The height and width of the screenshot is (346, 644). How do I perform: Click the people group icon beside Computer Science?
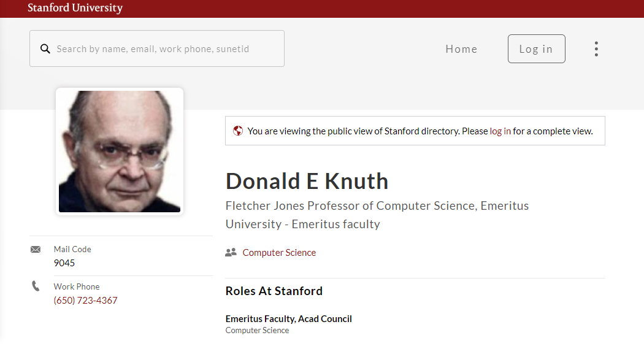[231, 252]
